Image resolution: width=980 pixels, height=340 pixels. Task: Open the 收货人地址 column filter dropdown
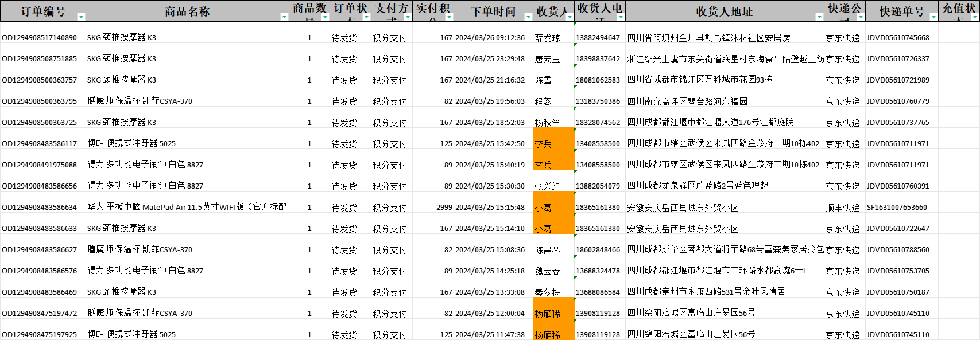click(x=819, y=17)
